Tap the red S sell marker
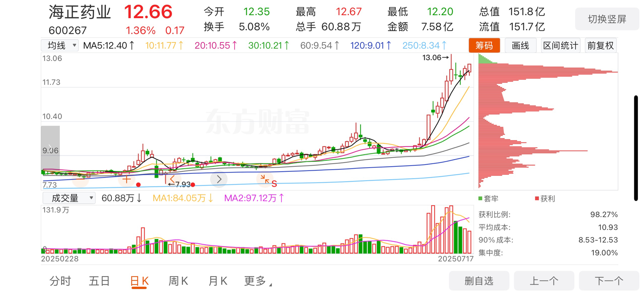Screen dimensions: 644x297 pos(274,184)
